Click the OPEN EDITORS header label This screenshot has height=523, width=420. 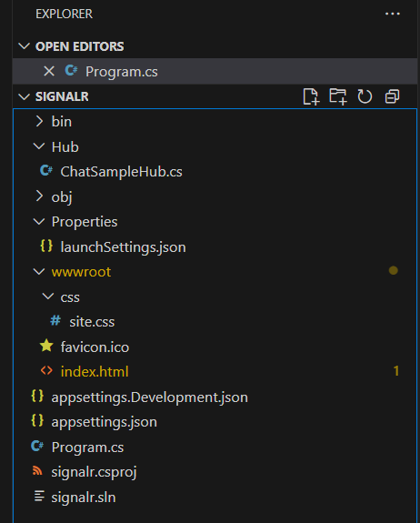pyautogui.click(x=80, y=46)
